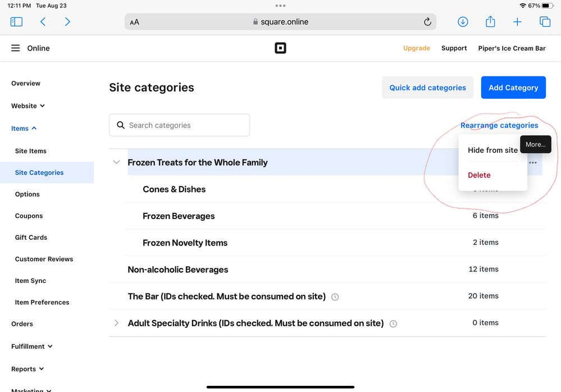The width and height of the screenshot is (561, 392).
Task: Click the Rearrange categories link
Action: coord(499,125)
